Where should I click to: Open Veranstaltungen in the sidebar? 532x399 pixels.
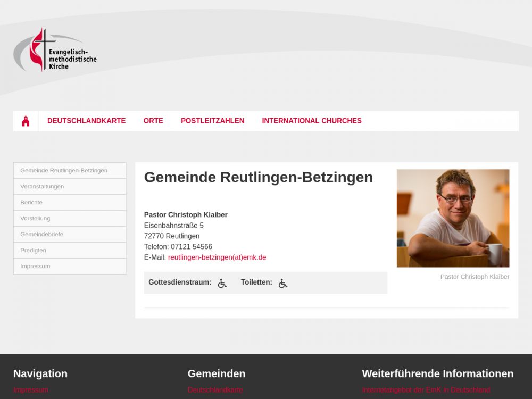click(x=70, y=186)
